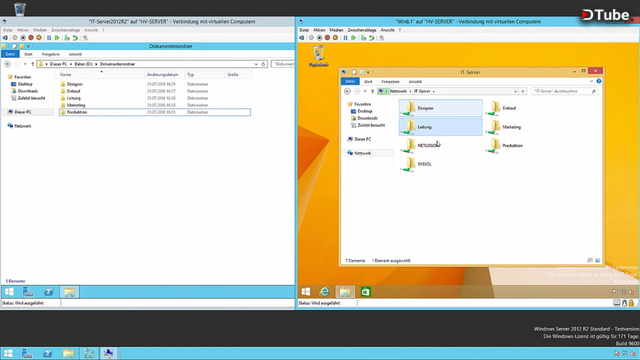Screen dimensions: 640x360
Task: Create a checkpoint of the Win8.1 VM
Action: coord(363,38)
